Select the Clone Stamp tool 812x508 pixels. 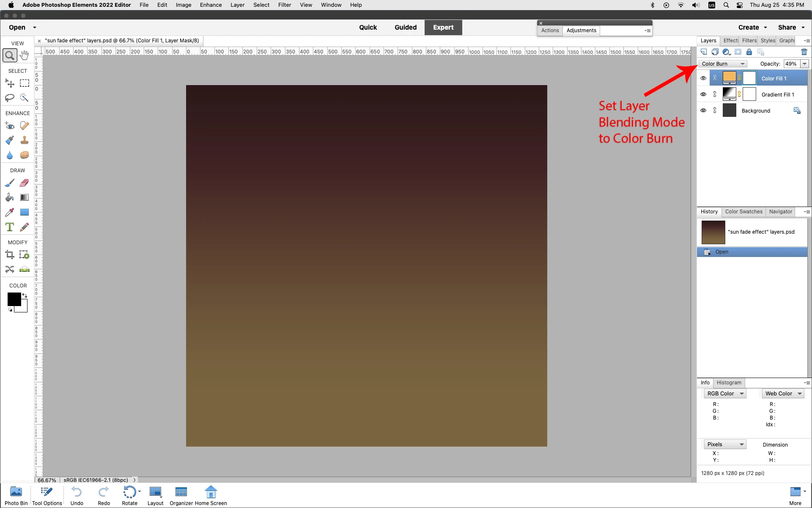pyautogui.click(x=25, y=141)
